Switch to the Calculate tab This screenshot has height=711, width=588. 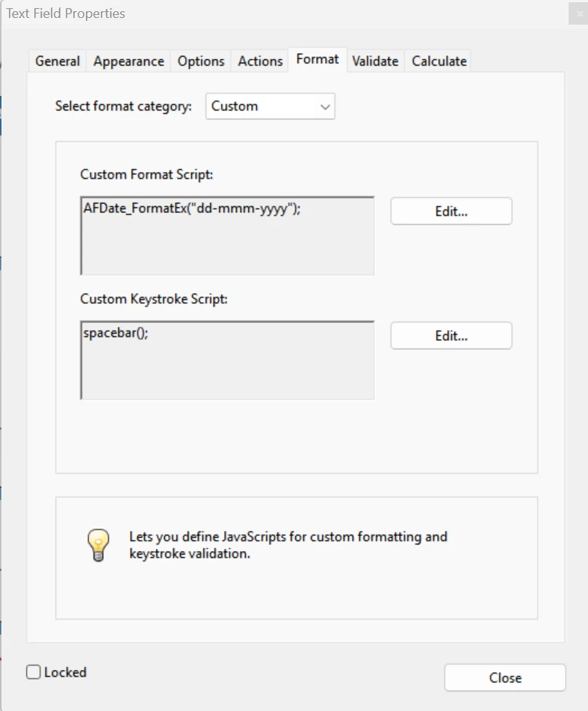(439, 61)
